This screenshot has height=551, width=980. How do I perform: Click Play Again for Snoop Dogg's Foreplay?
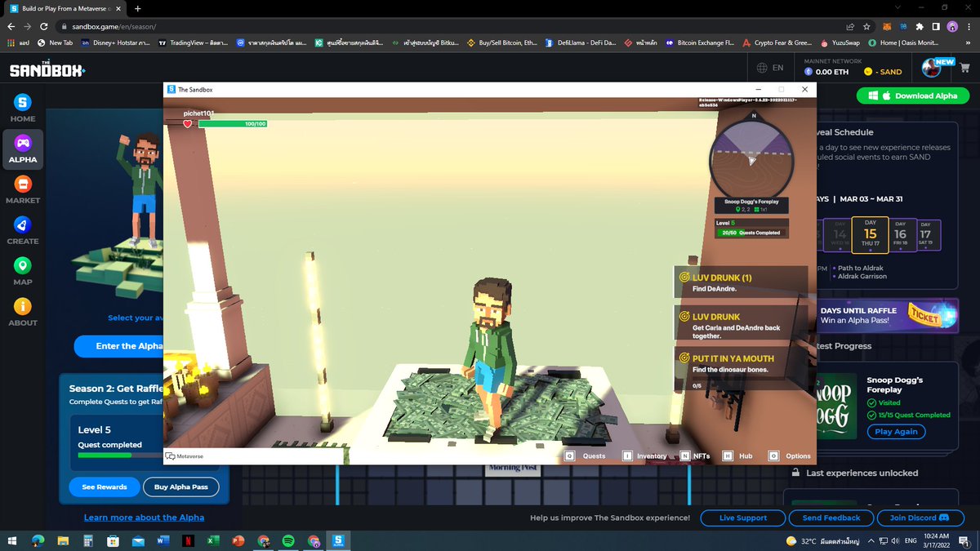click(x=896, y=432)
